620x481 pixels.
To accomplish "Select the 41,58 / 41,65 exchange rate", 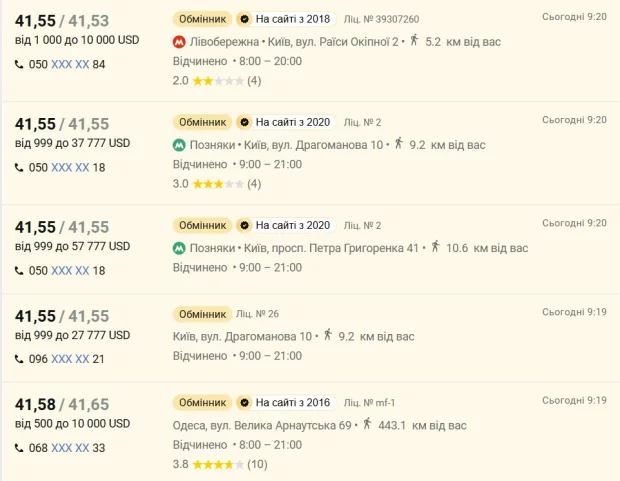I will [62, 404].
